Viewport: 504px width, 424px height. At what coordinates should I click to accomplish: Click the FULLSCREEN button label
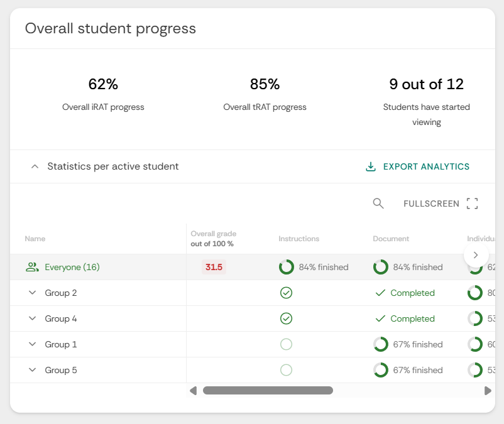431,204
